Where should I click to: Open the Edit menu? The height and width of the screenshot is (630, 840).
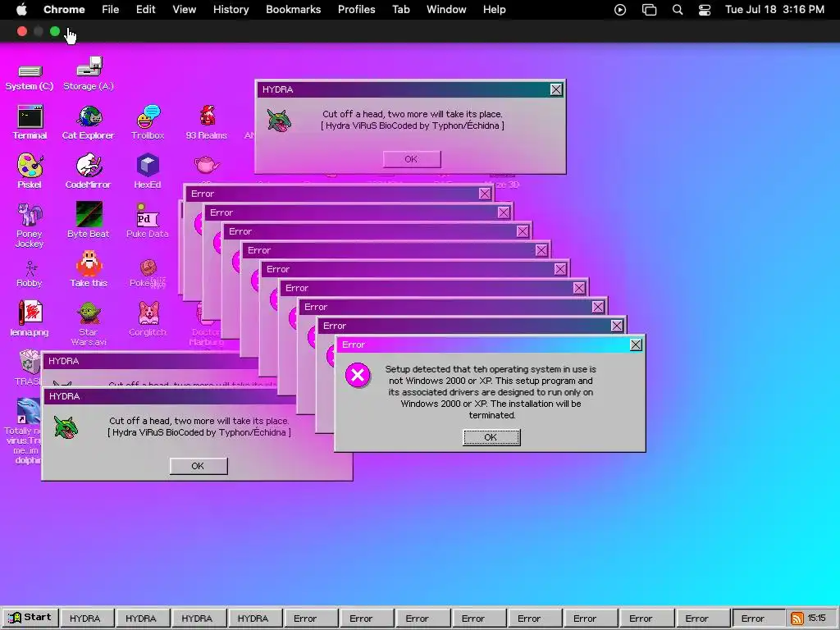tap(146, 9)
